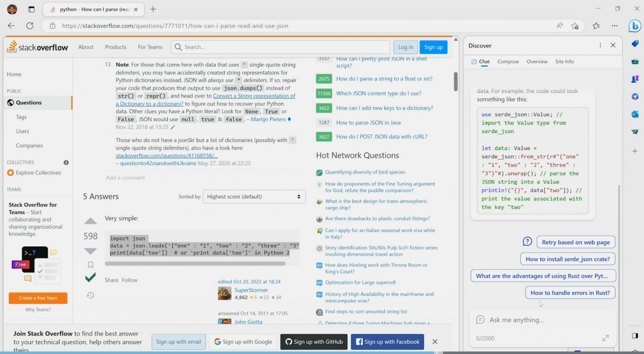Screen dimensions: 644x354
Task: Click the browser address bar URL
Action: point(175,26)
